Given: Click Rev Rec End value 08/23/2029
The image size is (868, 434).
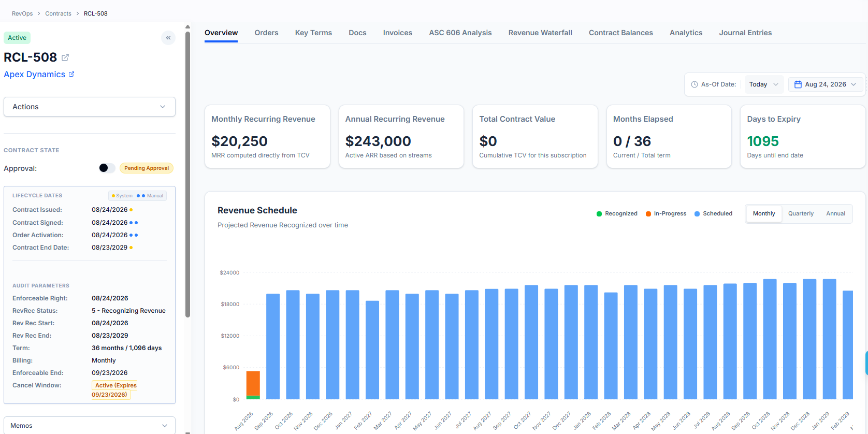Looking at the screenshot, I should click(110, 336).
